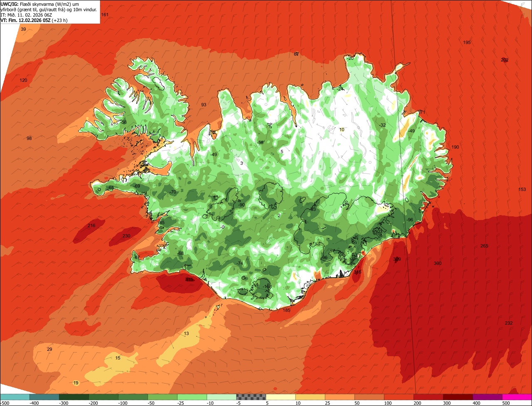Viewport: 532px width, 406px height.
Task: Click the '29' value on the map
Action: coord(49,350)
